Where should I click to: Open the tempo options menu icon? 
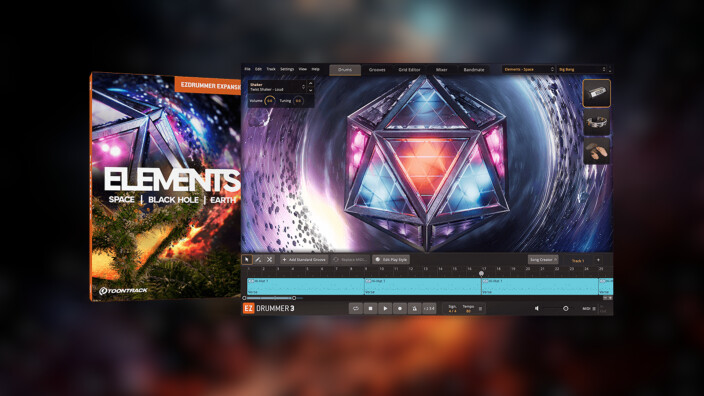480,309
